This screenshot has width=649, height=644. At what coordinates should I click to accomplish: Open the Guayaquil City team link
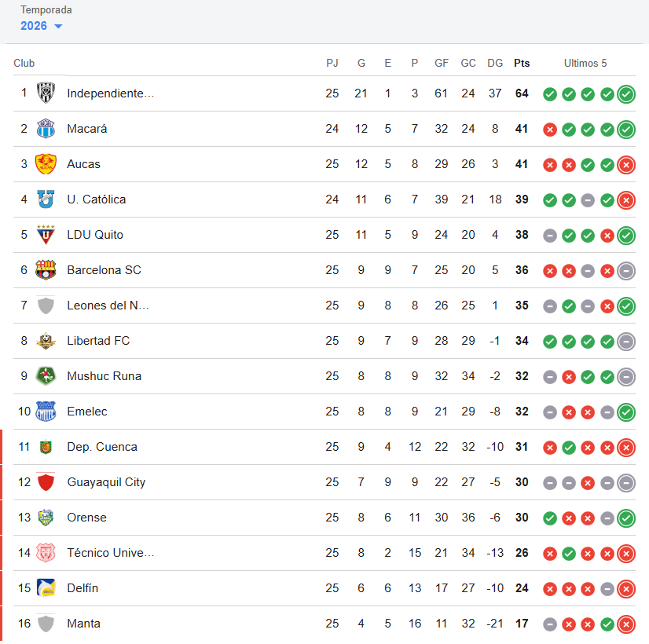click(106, 482)
